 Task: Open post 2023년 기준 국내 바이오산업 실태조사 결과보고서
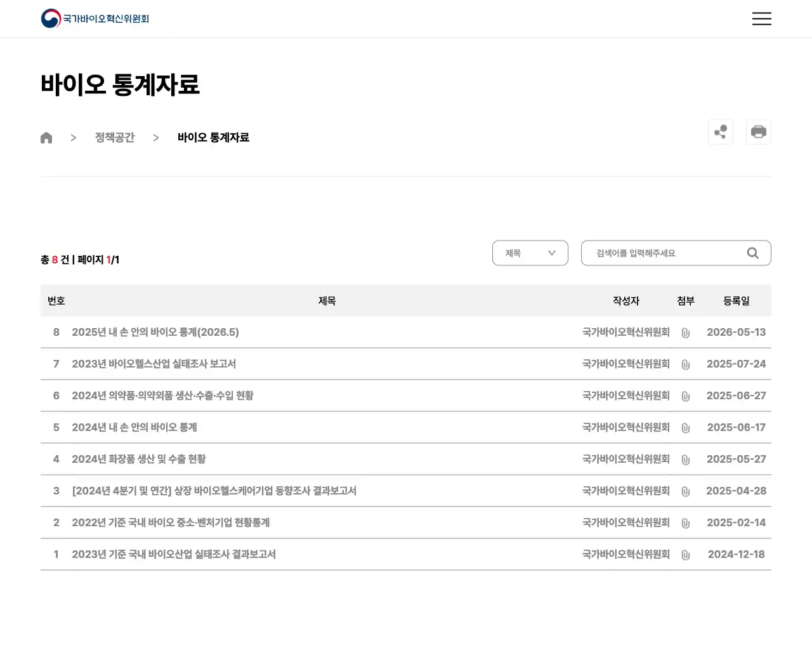pos(174,554)
